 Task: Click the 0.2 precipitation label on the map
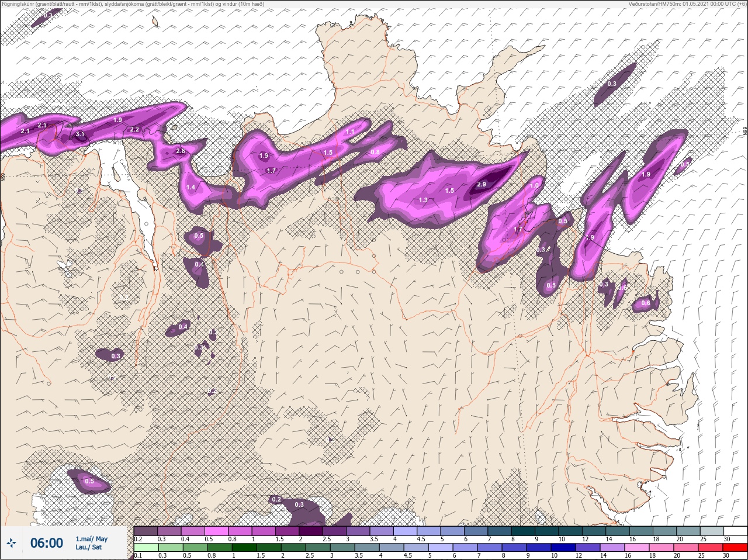[x=276, y=499]
